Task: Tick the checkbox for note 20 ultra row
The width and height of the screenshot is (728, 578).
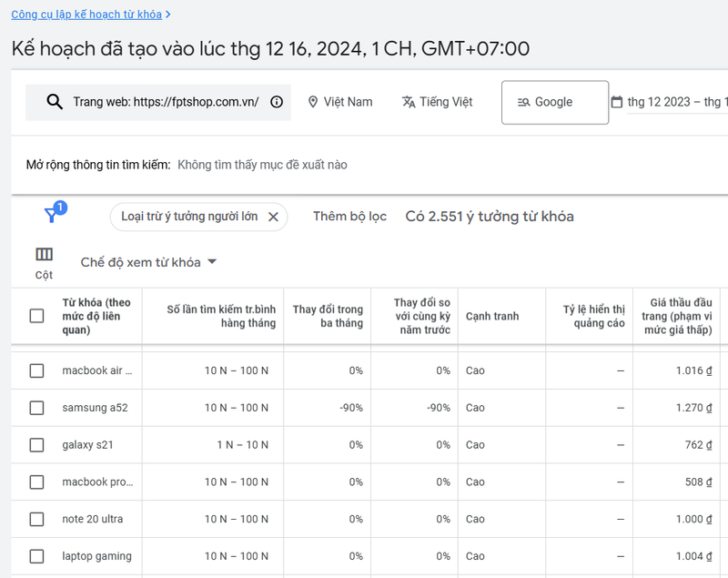Action: click(36, 519)
